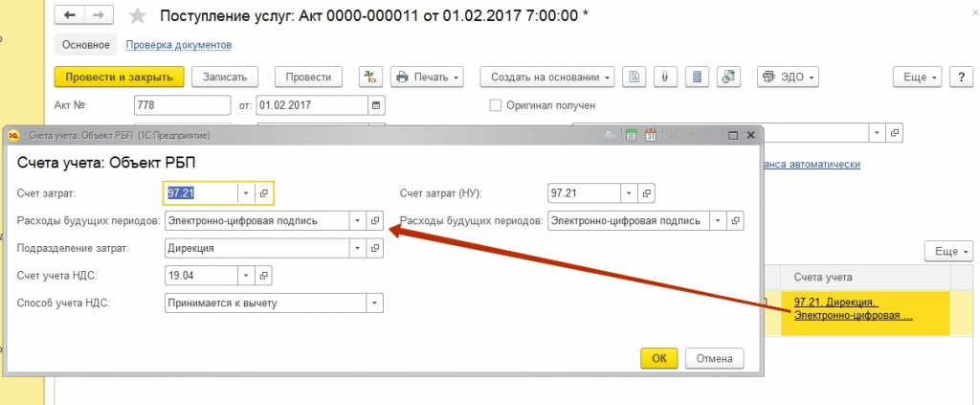This screenshot has height=405, width=980.
Task: Check the Оригинал получен checkbox
Action: click(x=496, y=105)
